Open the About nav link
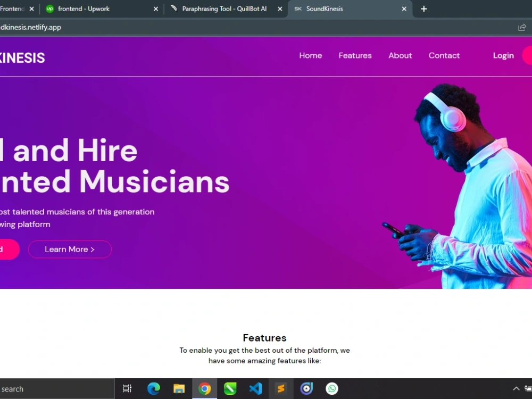The height and width of the screenshot is (399, 532). point(400,55)
